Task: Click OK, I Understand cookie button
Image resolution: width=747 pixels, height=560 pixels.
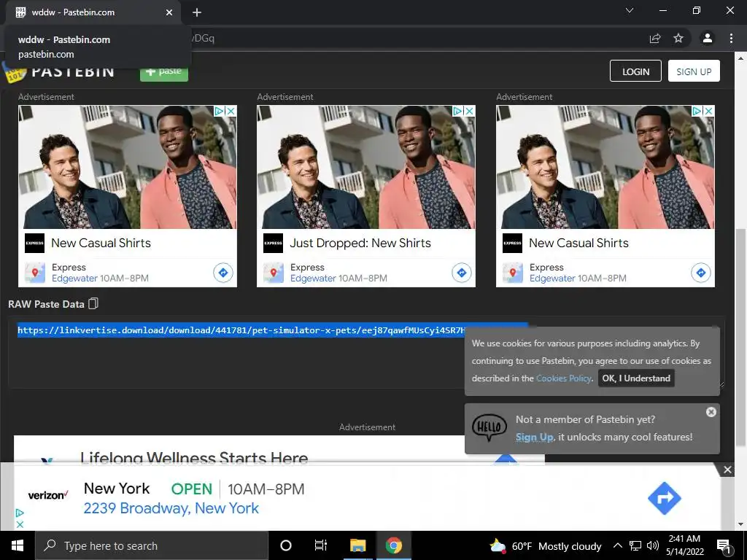Action: pos(636,378)
